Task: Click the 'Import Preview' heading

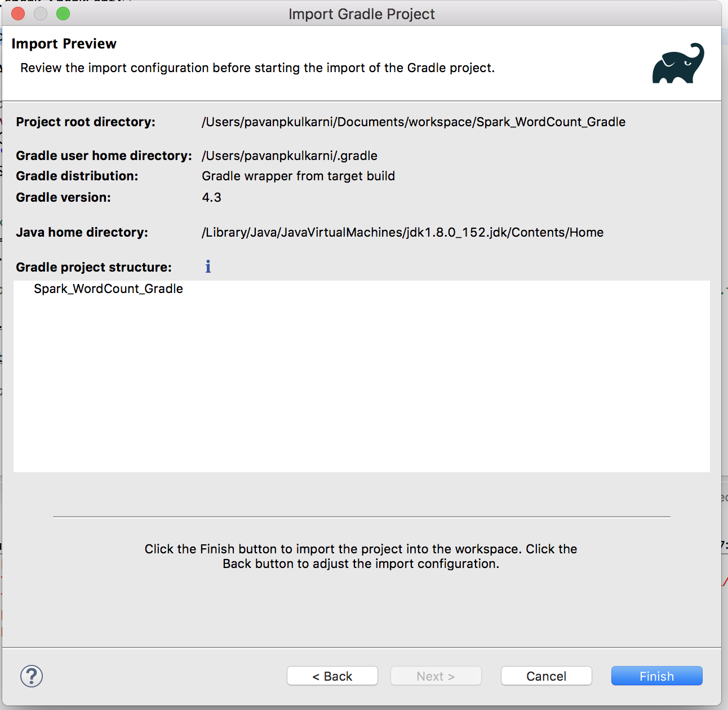Action: click(64, 44)
